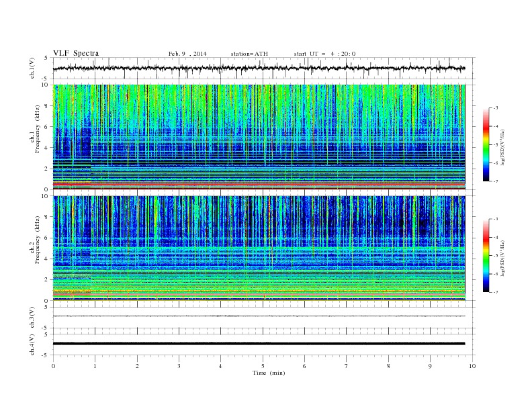The image size is (532, 411).
Task: Click inside the ch.1 spectrogram panel
Action: [259, 137]
